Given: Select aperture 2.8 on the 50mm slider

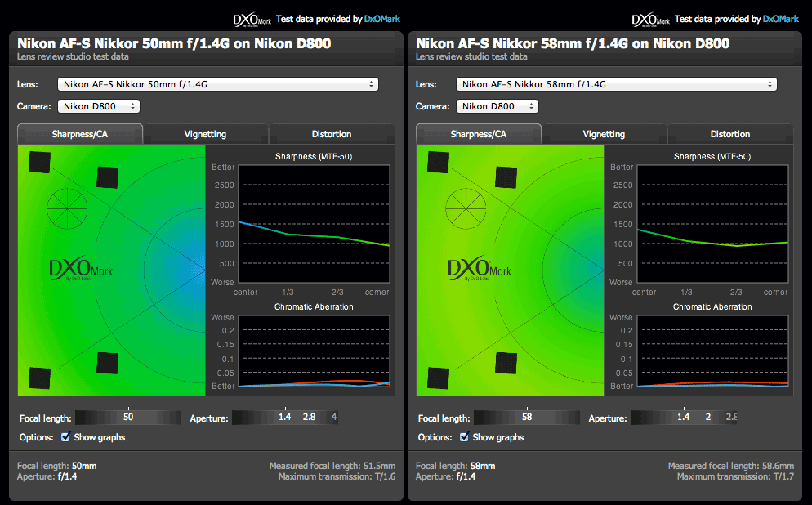Looking at the screenshot, I should (x=309, y=417).
